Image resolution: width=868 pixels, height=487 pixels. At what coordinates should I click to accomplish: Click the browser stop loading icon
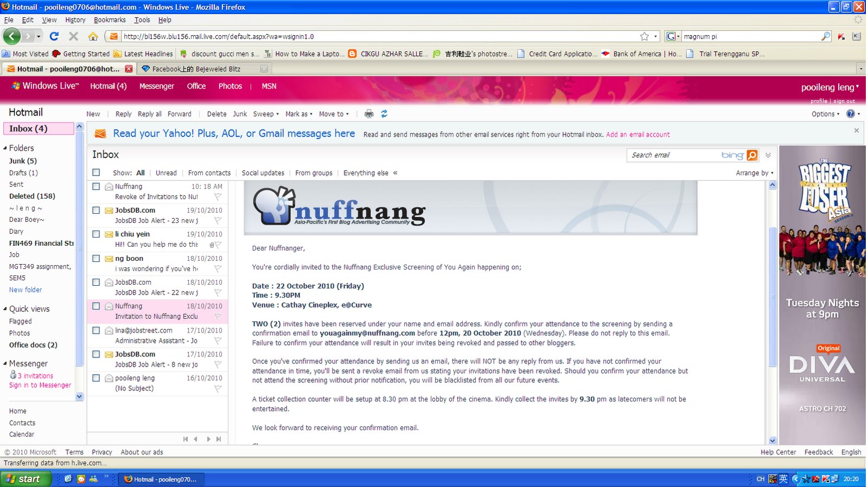tap(73, 36)
